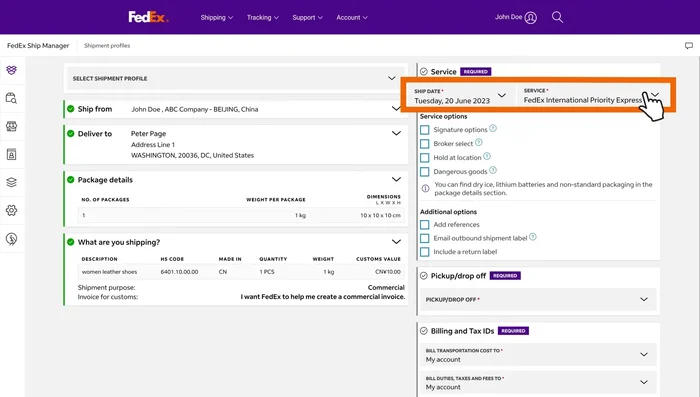The height and width of the screenshot is (397, 700).
Task: Check Include a return label checkbox
Action: coord(425,252)
